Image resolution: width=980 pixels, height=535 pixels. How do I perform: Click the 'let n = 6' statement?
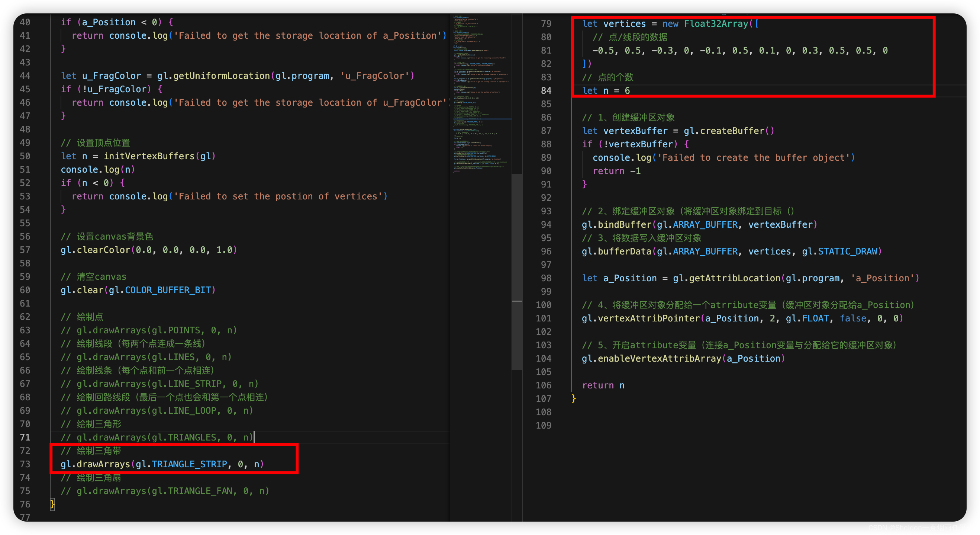pos(606,91)
